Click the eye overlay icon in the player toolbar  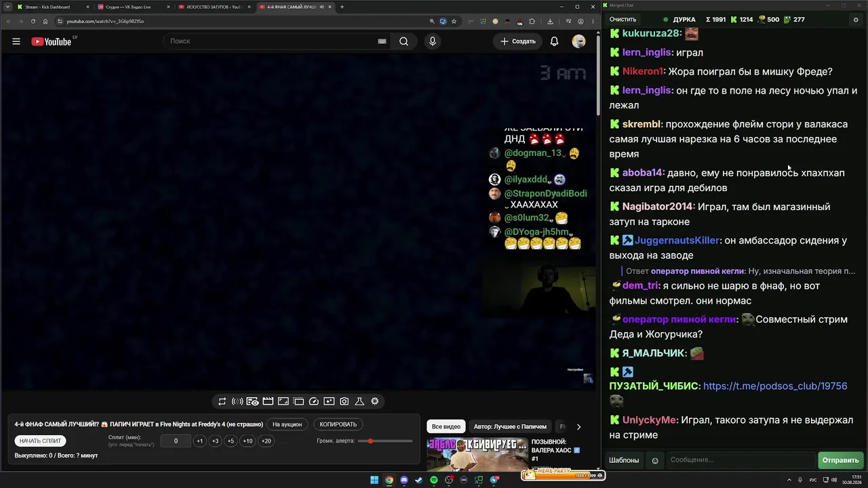click(252, 401)
